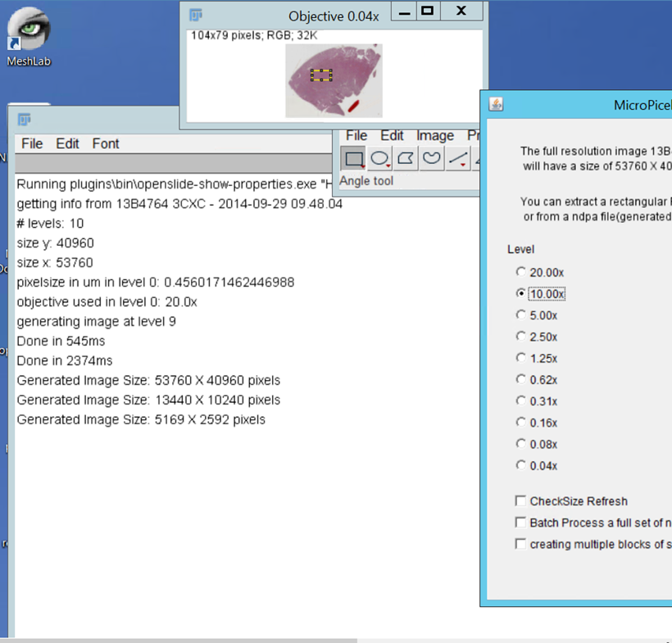Image resolution: width=672 pixels, height=643 pixels.
Task: Check the creating multiple blocks option
Action: pyautogui.click(x=520, y=544)
